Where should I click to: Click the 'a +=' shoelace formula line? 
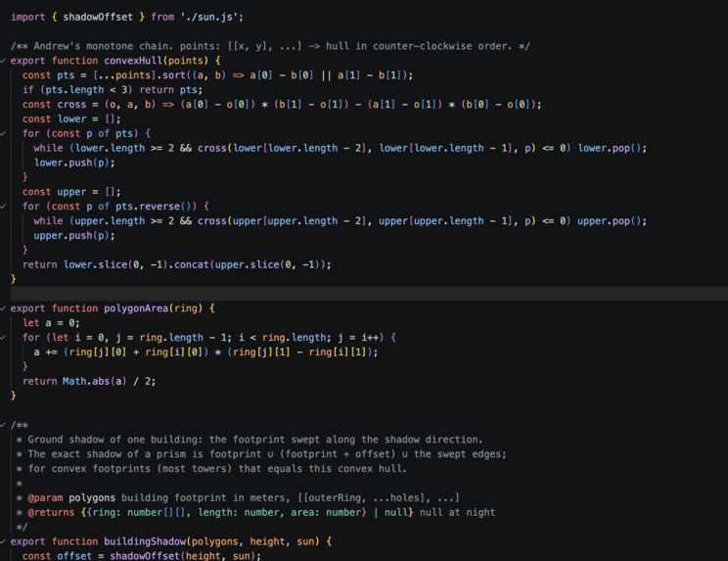click(205, 352)
